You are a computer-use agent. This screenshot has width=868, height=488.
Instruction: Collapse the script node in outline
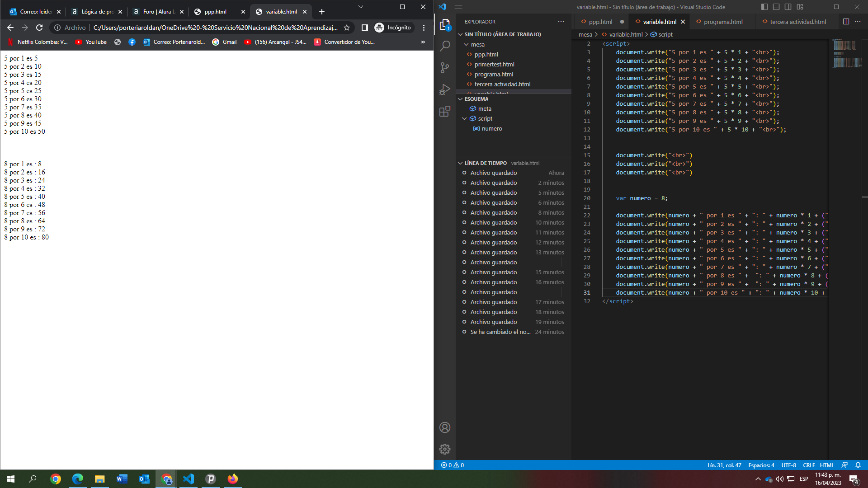pyautogui.click(x=465, y=118)
